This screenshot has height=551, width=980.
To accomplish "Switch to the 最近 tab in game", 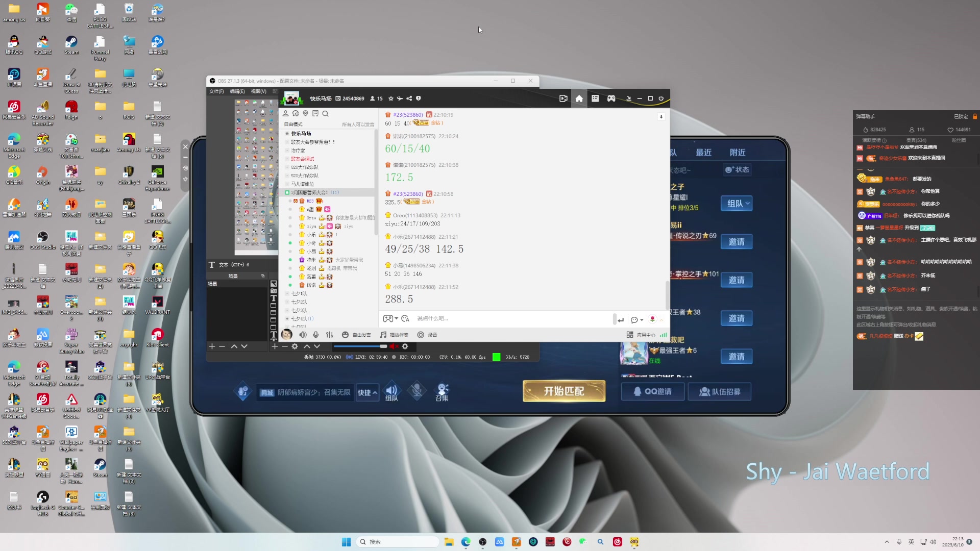I will point(703,153).
